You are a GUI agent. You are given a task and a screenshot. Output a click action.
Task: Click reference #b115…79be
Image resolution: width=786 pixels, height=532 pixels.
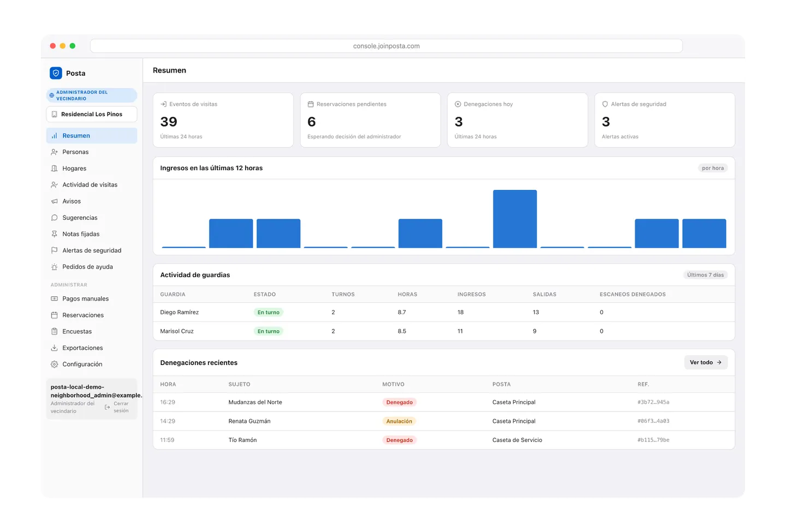tap(653, 440)
